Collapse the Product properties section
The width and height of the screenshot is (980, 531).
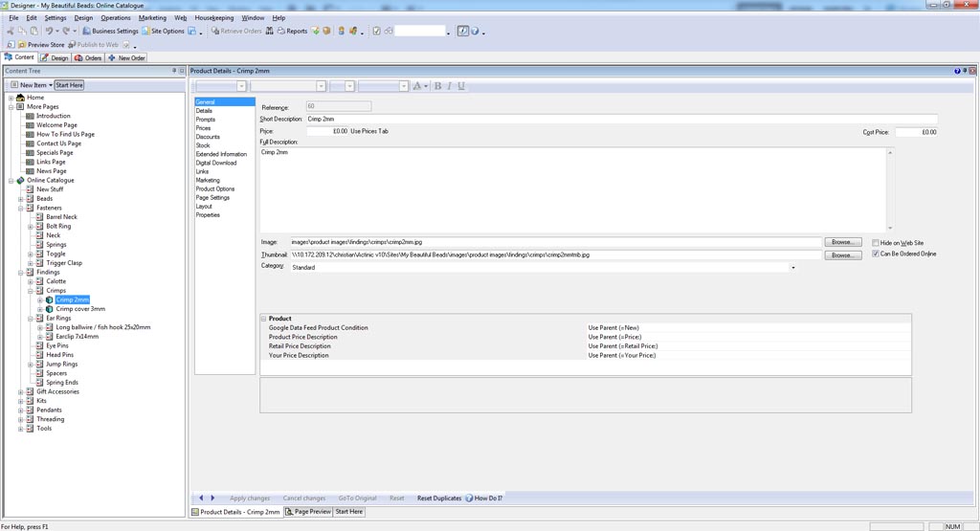(264, 319)
